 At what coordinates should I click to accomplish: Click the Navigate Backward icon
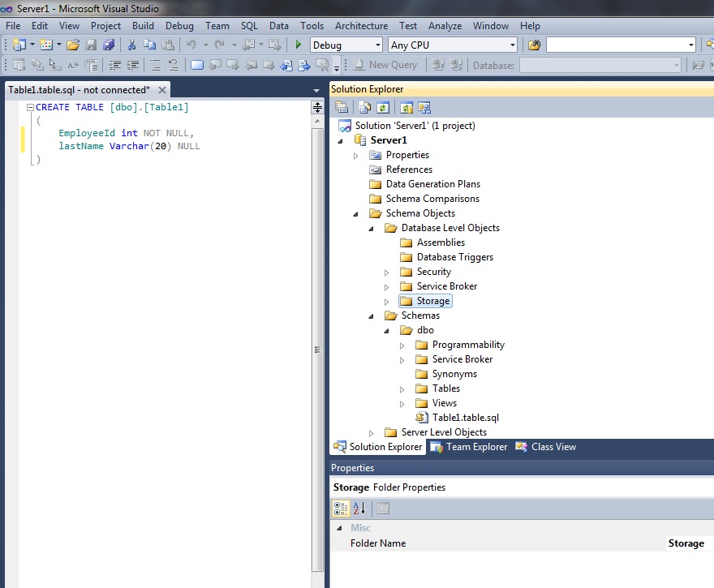click(x=248, y=45)
